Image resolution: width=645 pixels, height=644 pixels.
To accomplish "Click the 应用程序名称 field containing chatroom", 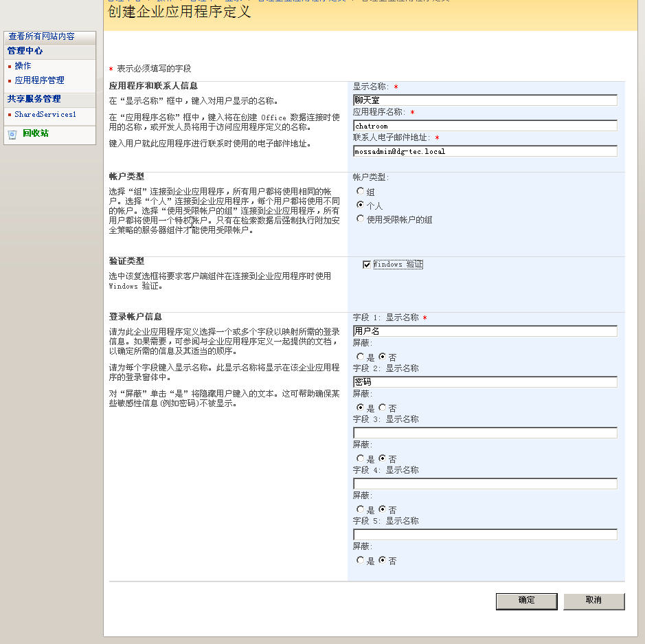I will [485, 126].
